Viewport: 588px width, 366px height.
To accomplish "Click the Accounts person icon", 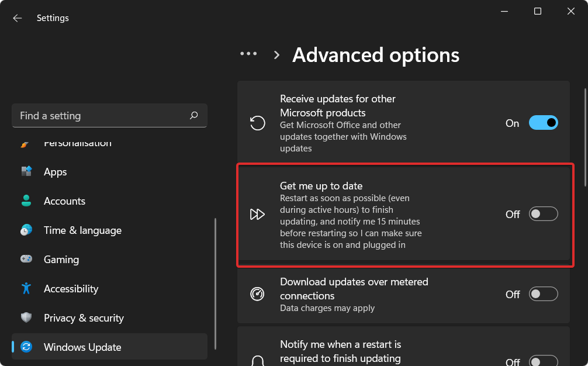I will [x=26, y=201].
